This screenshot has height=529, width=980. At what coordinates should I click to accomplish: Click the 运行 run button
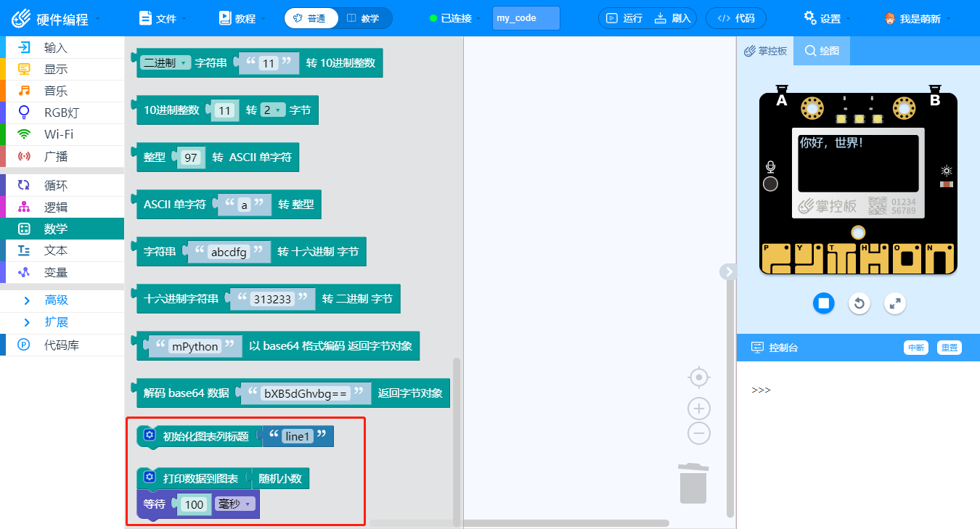click(624, 18)
